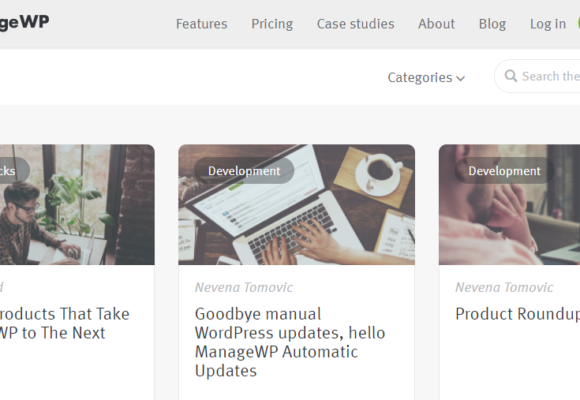
Task: Click the search magnifier icon
Action: pyautogui.click(x=511, y=76)
